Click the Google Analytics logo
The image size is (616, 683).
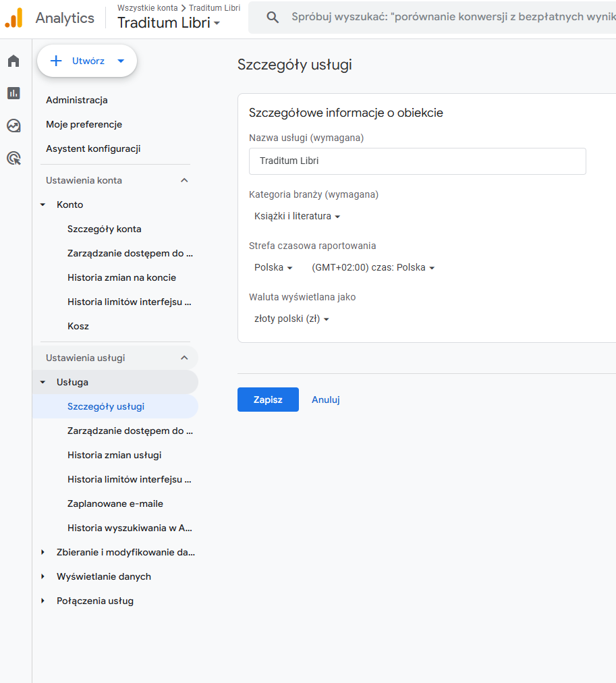(x=14, y=18)
